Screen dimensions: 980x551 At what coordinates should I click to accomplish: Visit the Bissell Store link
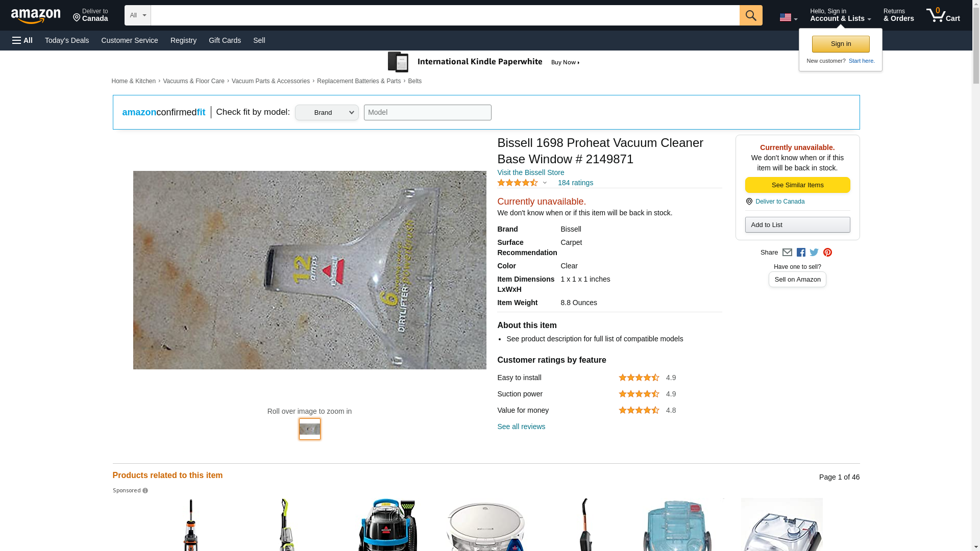coord(530,172)
